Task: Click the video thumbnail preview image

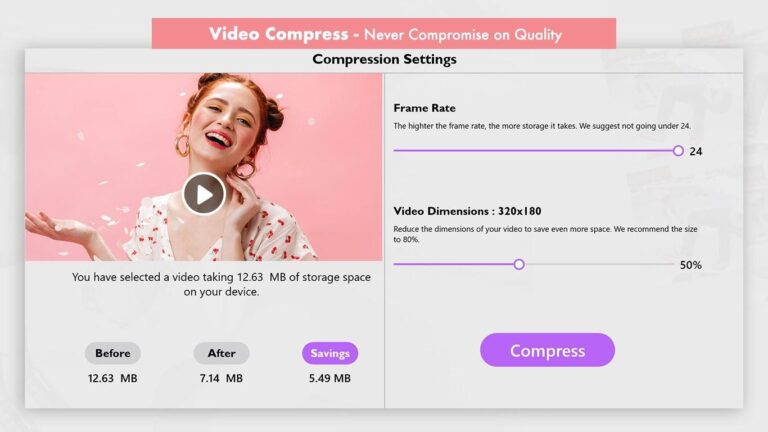Action: tap(204, 167)
